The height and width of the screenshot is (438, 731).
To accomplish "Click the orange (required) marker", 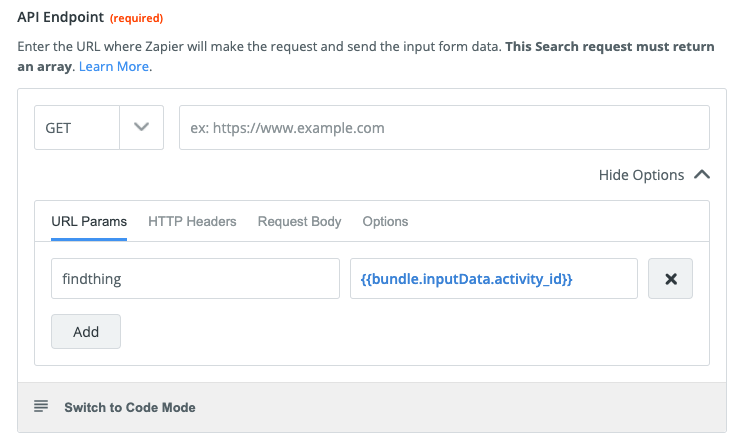I will point(136,19).
